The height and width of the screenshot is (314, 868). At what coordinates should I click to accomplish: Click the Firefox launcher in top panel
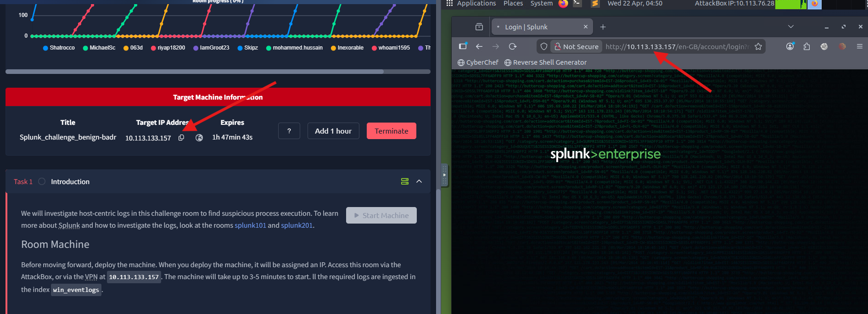pyautogui.click(x=563, y=4)
